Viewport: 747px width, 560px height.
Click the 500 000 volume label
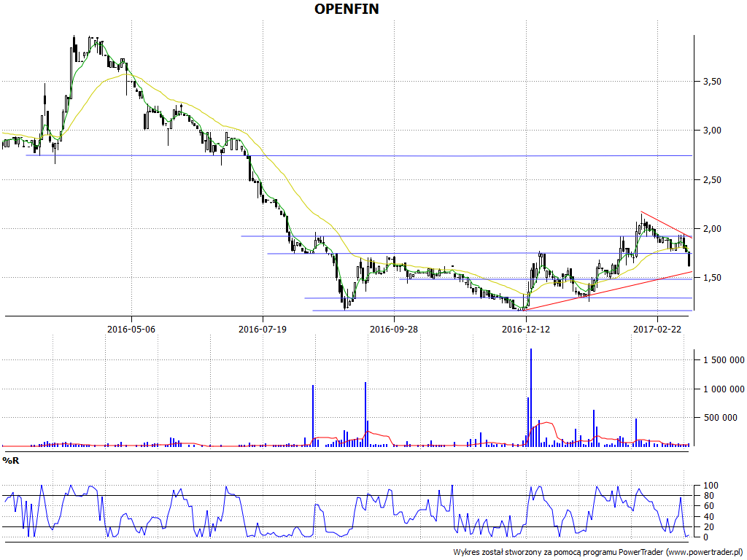click(720, 418)
